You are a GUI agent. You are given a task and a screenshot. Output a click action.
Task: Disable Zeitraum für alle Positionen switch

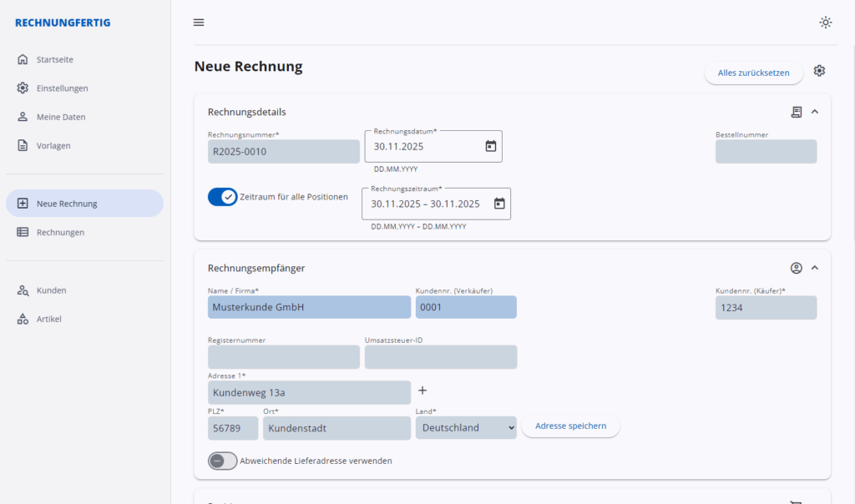pos(223,197)
